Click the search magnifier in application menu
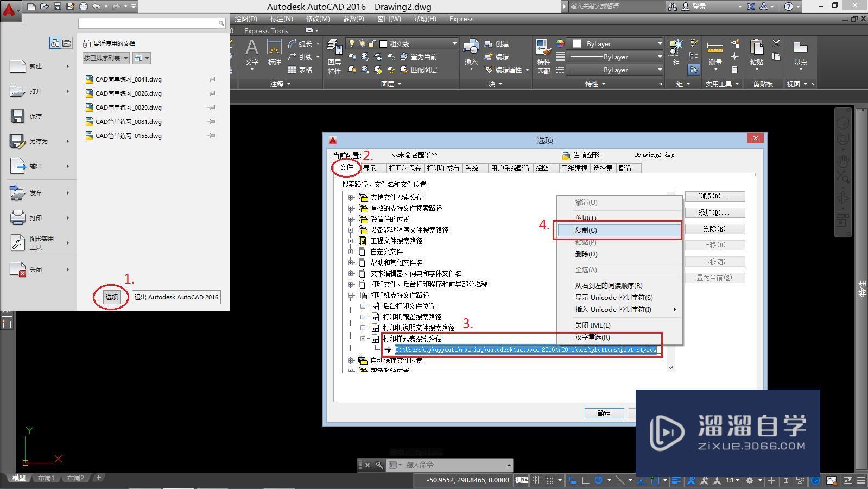Viewport: 868px width, 489px height. point(221,23)
